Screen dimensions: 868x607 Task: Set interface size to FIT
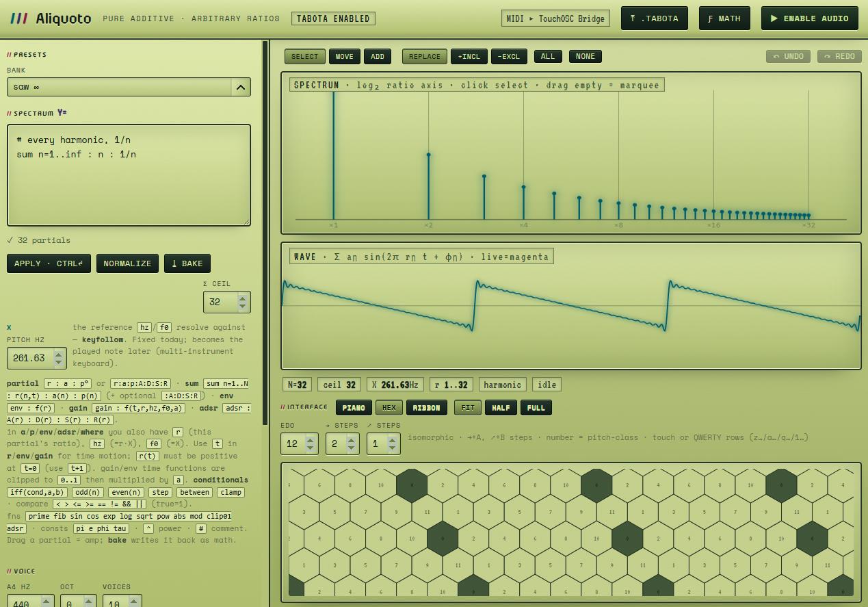(468, 407)
